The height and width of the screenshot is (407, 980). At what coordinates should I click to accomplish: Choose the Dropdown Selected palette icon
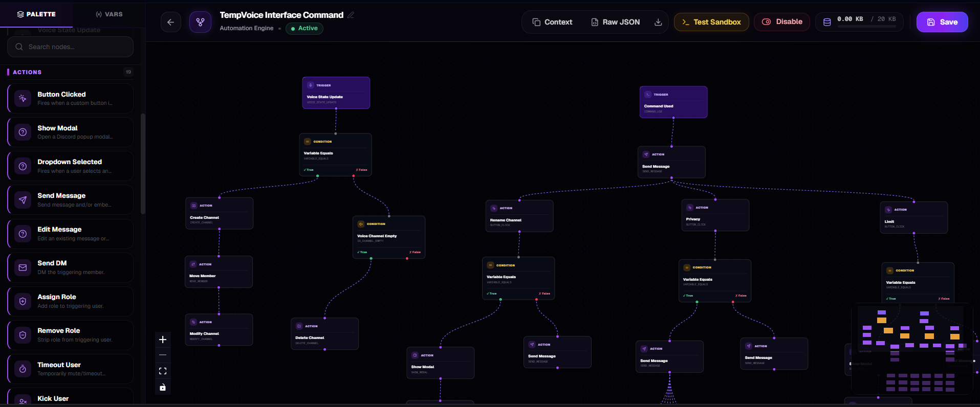point(23,166)
